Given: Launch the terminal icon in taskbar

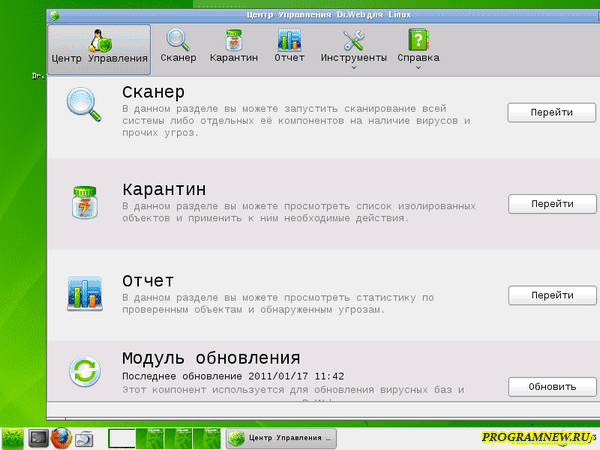Looking at the screenshot, I should (39, 439).
